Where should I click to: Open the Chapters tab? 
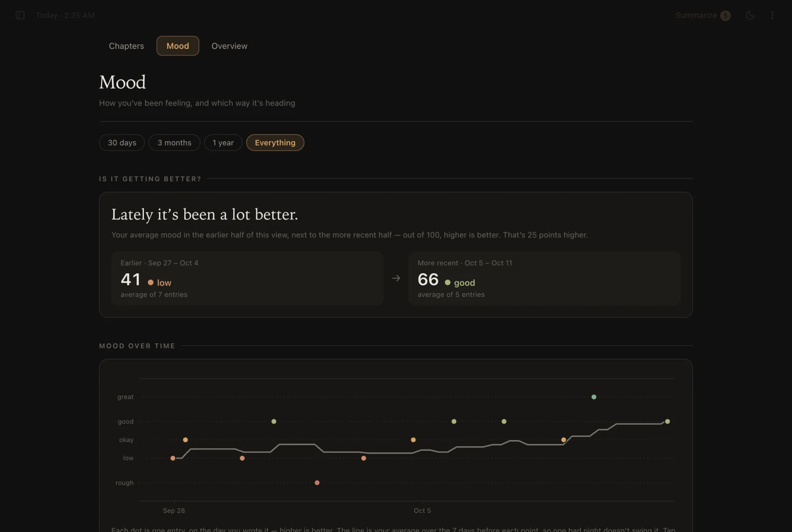[x=126, y=46]
